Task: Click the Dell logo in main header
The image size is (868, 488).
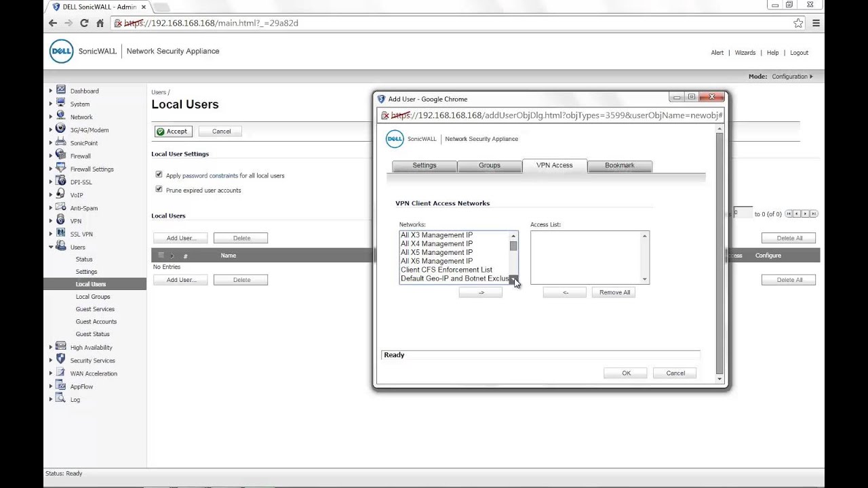Action: coord(61,52)
